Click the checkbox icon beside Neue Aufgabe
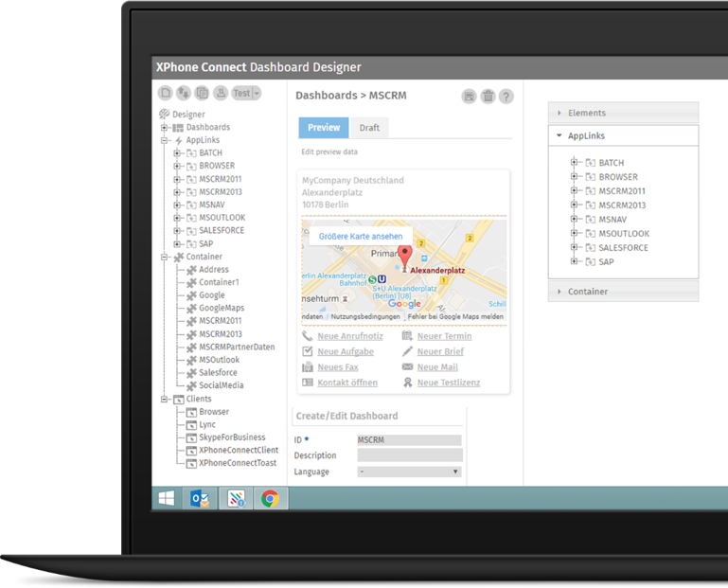Viewport: 728px width, 588px height. pyautogui.click(x=308, y=351)
